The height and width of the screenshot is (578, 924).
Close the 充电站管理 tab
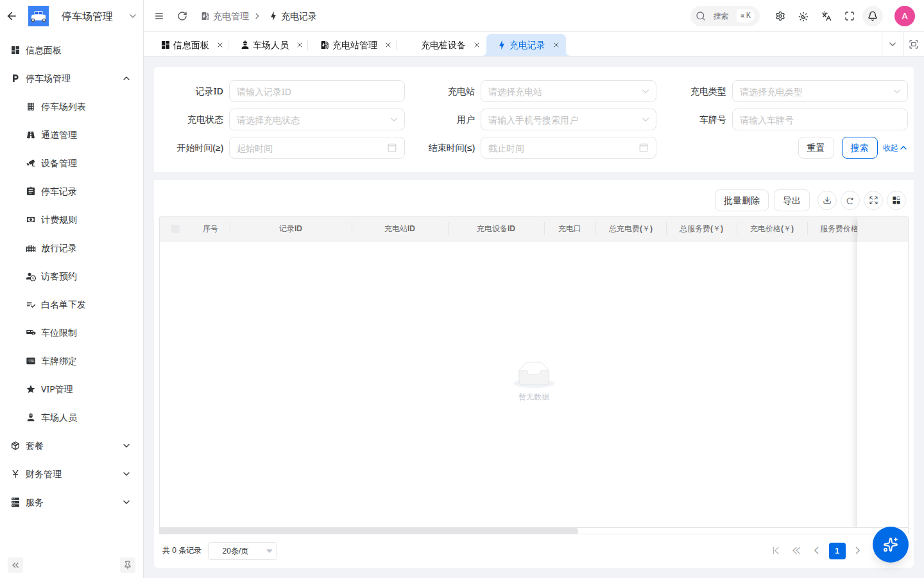click(388, 45)
